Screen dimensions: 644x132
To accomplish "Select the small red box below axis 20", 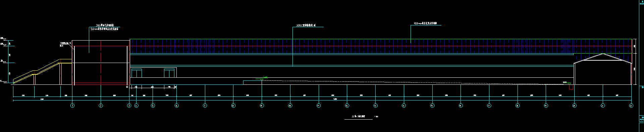I will [x=571, y=87].
